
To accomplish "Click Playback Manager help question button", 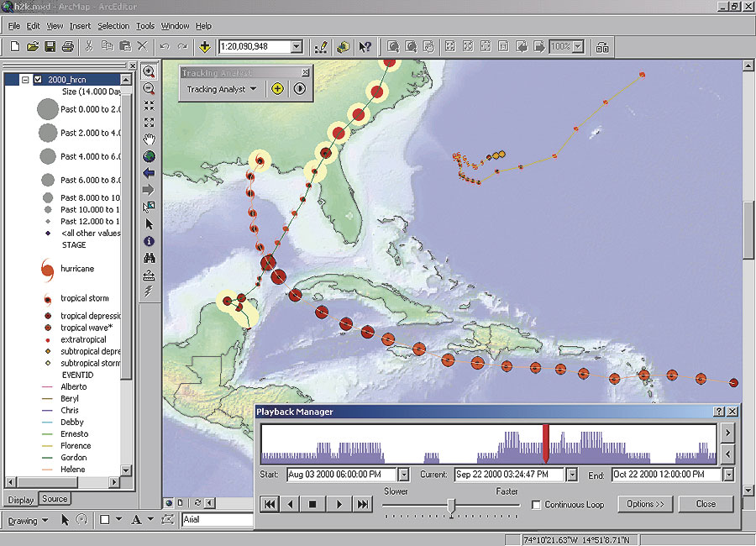I will pos(719,412).
